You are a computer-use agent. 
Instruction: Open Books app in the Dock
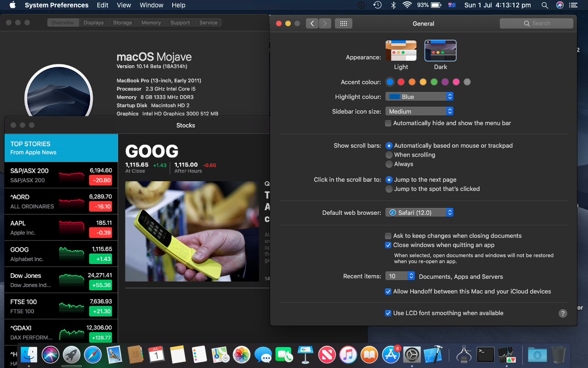(x=369, y=355)
